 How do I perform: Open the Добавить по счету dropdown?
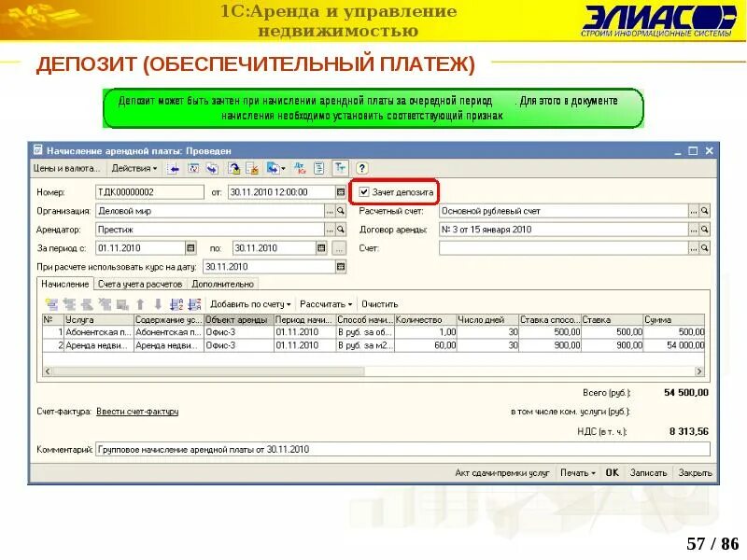(x=250, y=304)
